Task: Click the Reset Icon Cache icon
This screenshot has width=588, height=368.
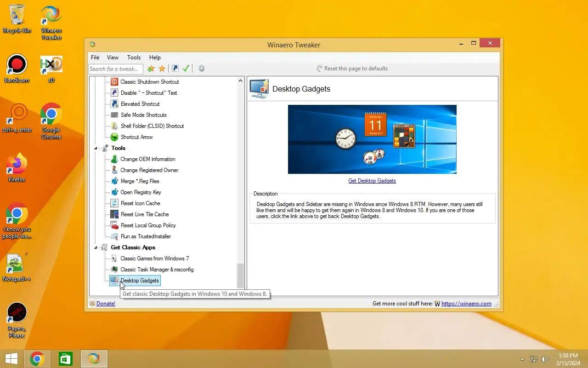Action: [114, 203]
